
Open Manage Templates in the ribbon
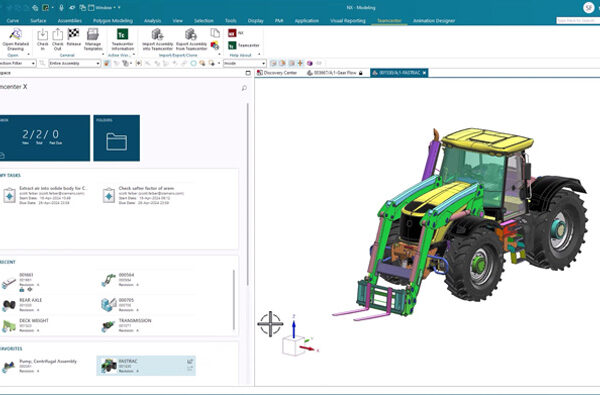coord(93,39)
